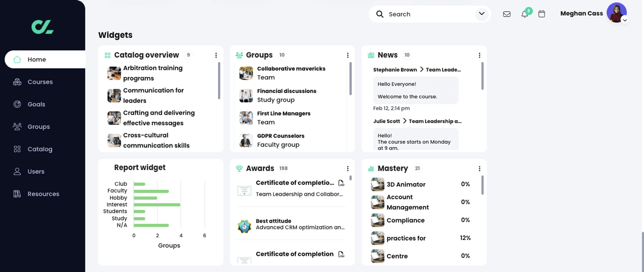644x272 pixels.
Task: Open Arbitration training programs course
Action: (x=153, y=73)
